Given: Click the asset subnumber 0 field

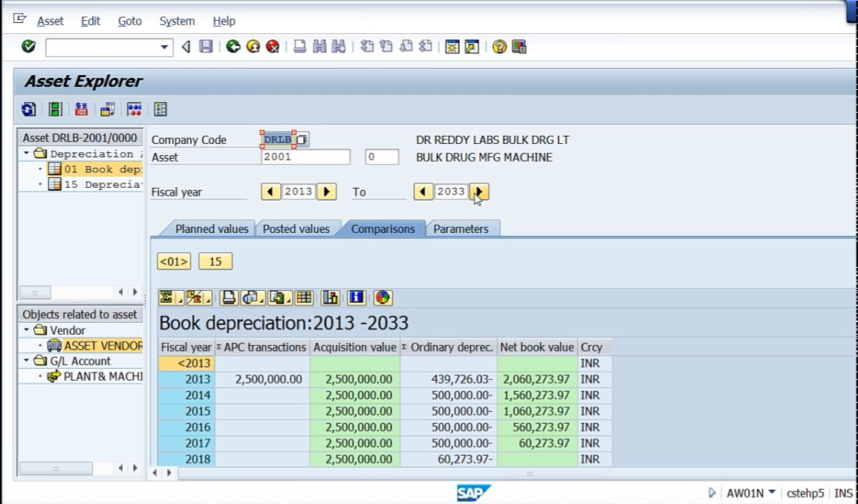Looking at the screenshot, I should point(382,157).
